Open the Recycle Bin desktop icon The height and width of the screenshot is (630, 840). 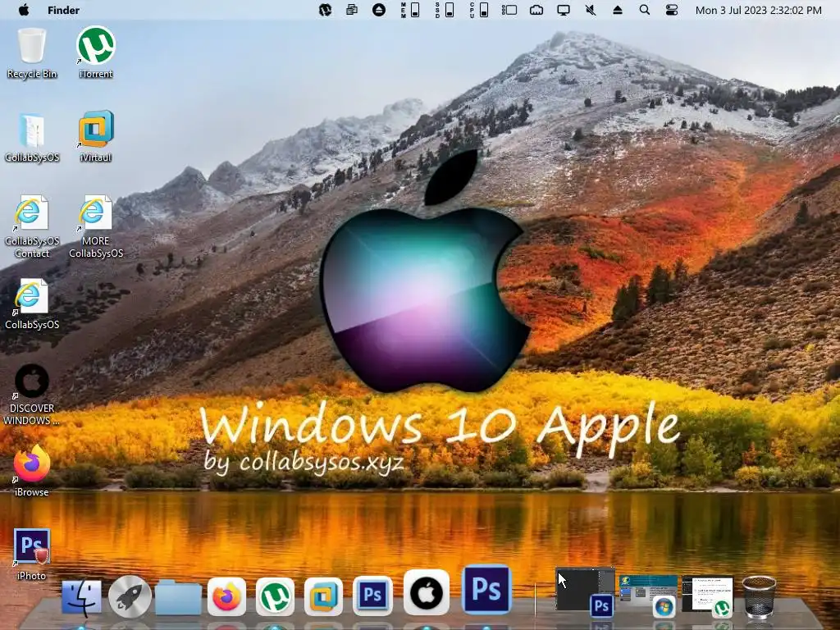pos(32,53)
